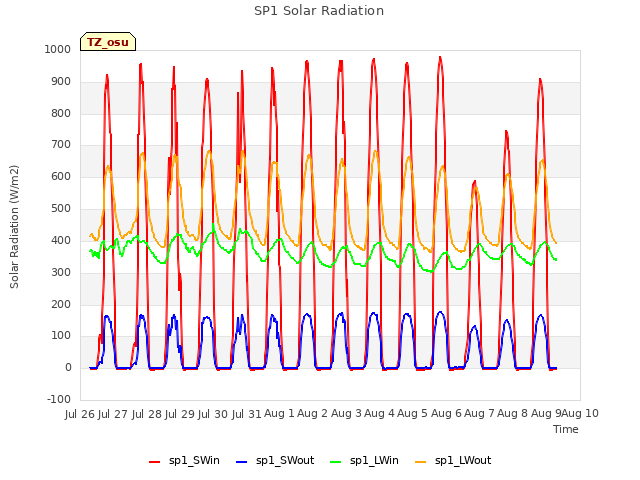This screenshot has height=480, width=640.
Task: Click the sp1_LWin green legend swatch
Action: [336, 462]
